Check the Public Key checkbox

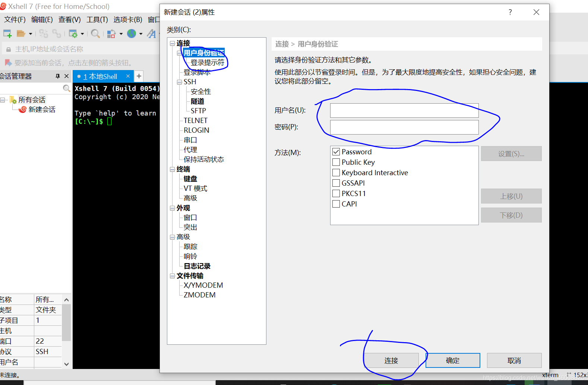click(x=336, y=162)
